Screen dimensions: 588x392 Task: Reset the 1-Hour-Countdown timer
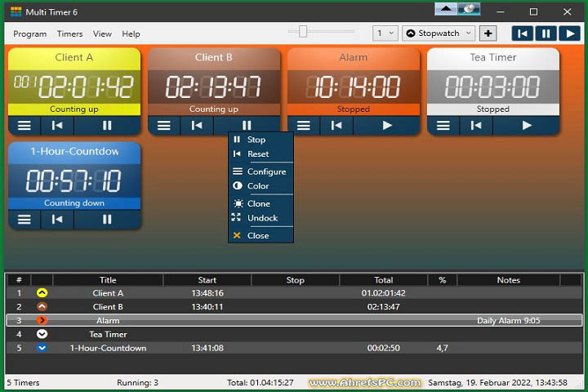point(57,220)
